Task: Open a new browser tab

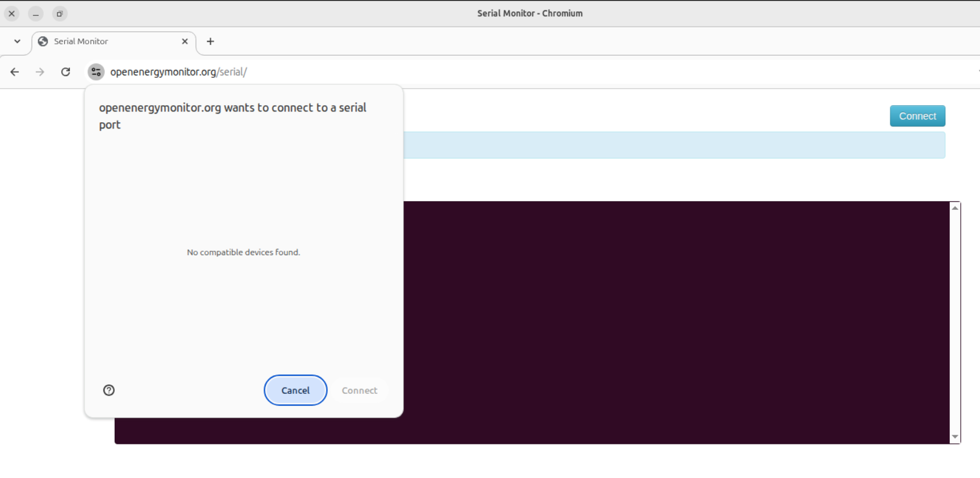Action: click(x=210, y=41)
